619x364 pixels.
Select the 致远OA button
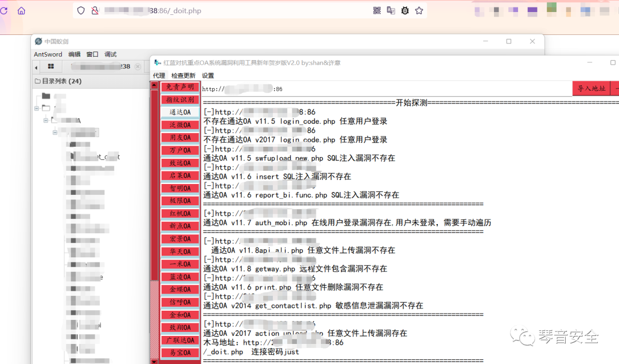click(x=180, y=163)
